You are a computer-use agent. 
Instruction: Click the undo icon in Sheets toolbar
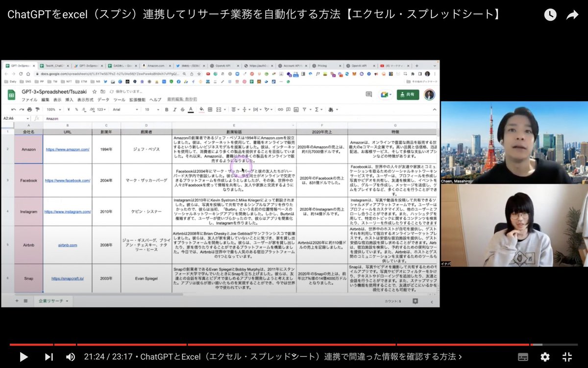click(13, 109)
